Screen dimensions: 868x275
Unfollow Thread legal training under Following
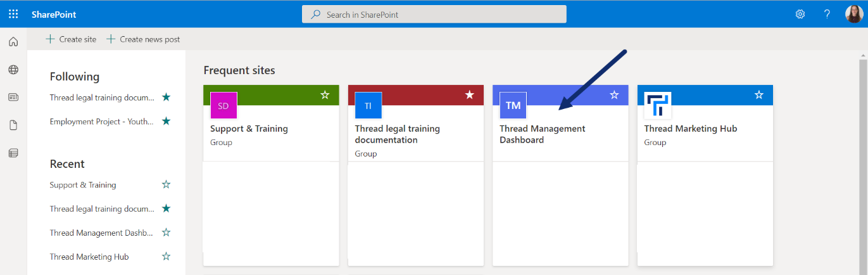(x=166, y=97)
